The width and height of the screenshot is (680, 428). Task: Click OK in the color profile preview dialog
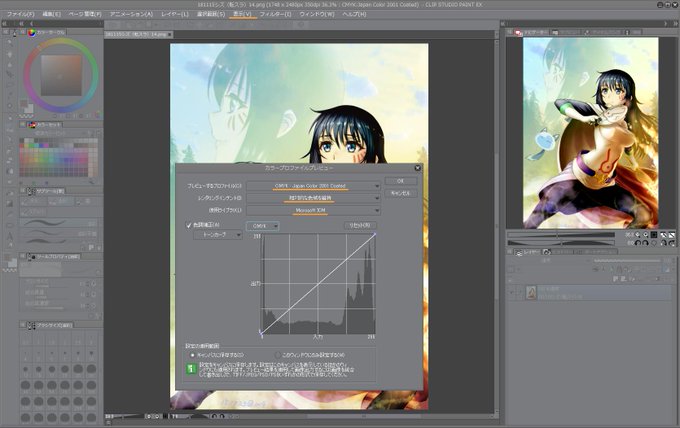click(x=401, y=181)
